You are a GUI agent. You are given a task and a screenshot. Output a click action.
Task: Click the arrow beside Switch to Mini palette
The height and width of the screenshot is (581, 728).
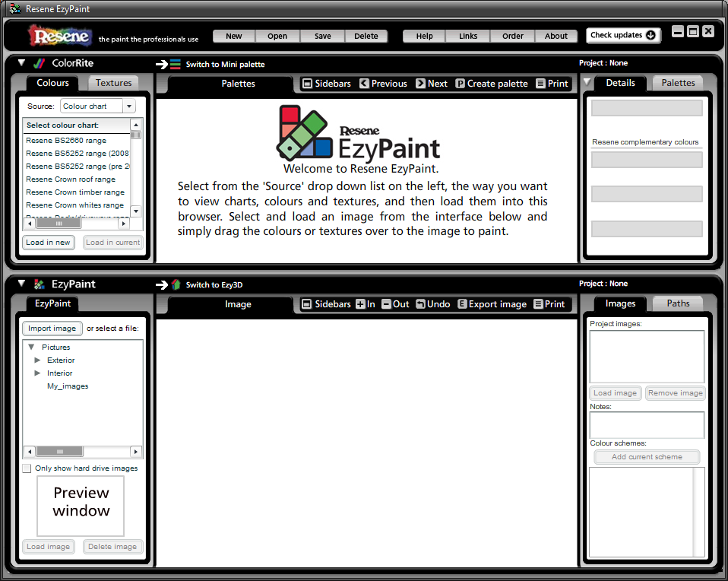(162, 64)
